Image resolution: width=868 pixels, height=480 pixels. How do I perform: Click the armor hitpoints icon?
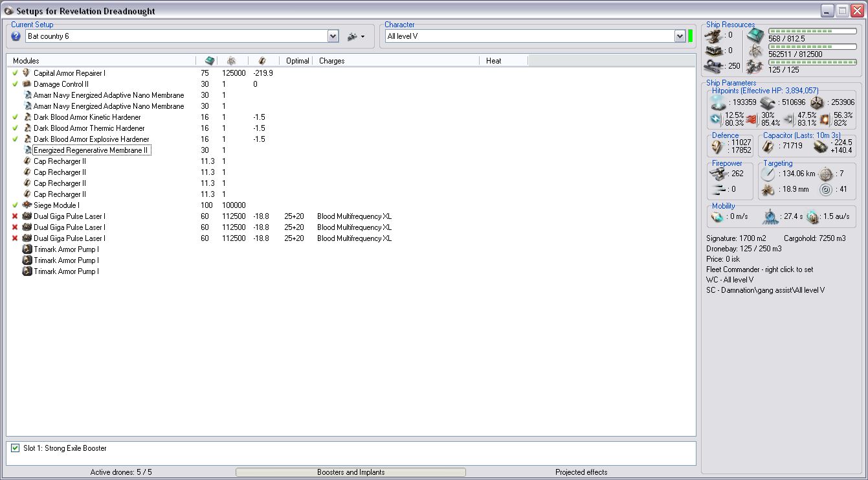pos(767,102)
